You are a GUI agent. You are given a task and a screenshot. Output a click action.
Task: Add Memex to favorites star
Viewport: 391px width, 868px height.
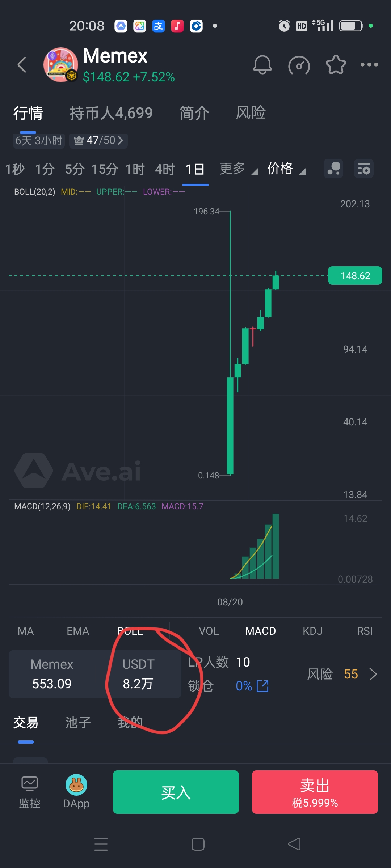[336, 65]
